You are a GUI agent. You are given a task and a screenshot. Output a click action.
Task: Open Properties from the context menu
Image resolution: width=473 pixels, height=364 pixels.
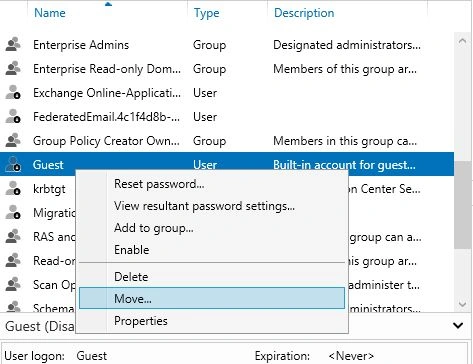[x=212, y=321]
